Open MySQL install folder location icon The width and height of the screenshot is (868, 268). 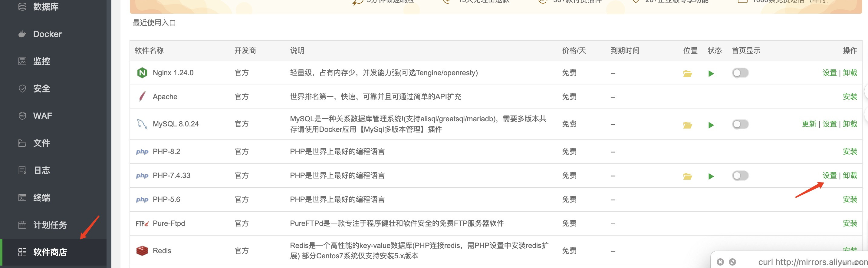[687, 125]
